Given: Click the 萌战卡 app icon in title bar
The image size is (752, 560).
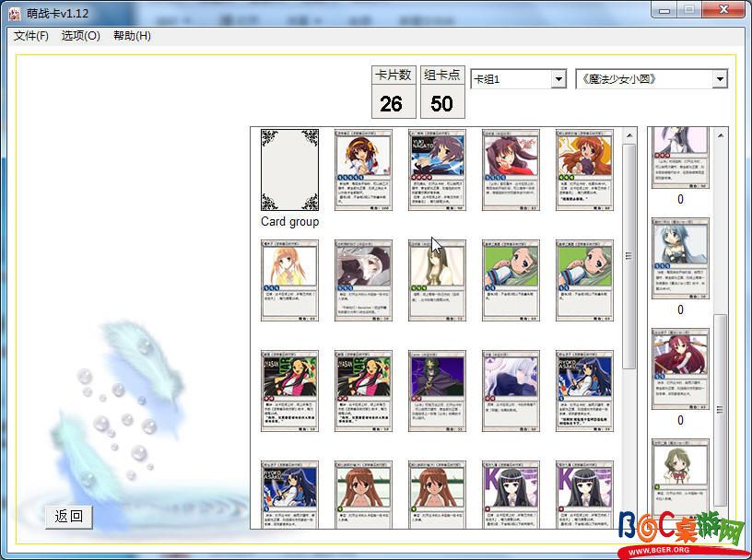Looking at the screenshot, I should click(15, 14).
